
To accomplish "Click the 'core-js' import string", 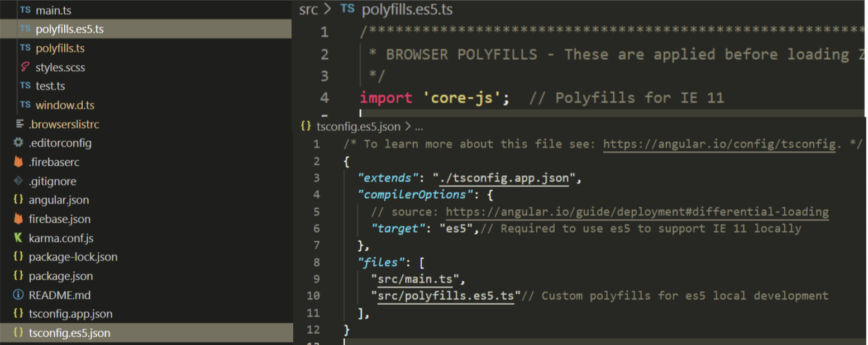I will (x=463, y=98).
